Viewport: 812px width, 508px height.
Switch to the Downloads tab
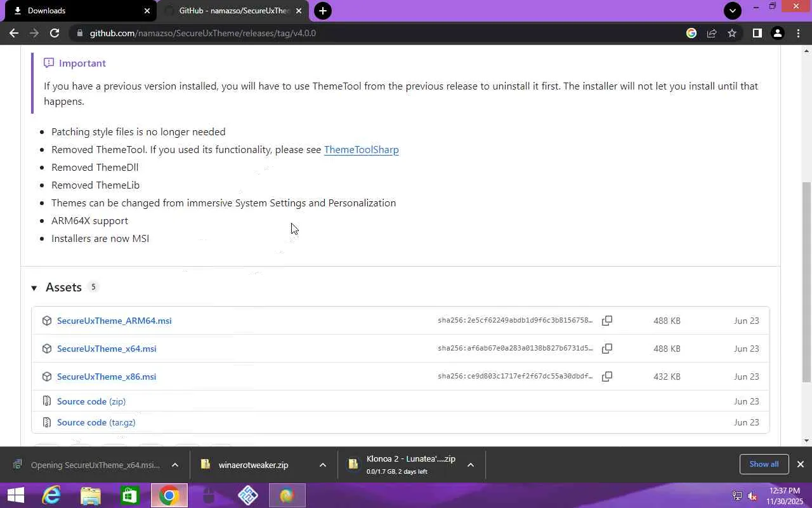click(x=80, y=11)
